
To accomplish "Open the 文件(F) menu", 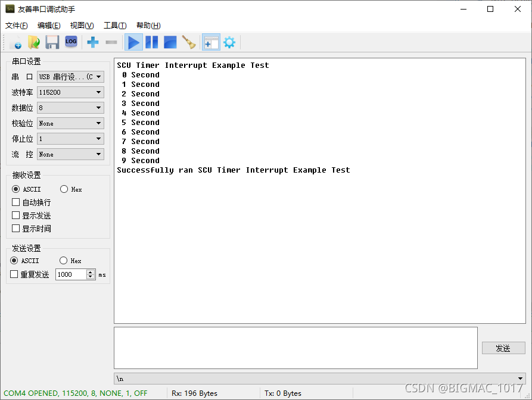I will (16, 26).
